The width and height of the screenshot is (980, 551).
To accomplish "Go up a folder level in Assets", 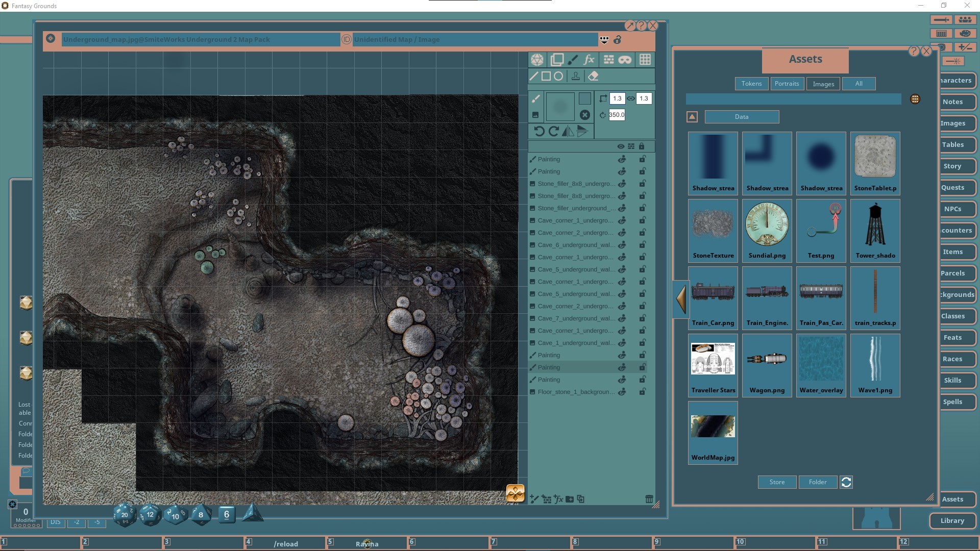I will [692, 117].
